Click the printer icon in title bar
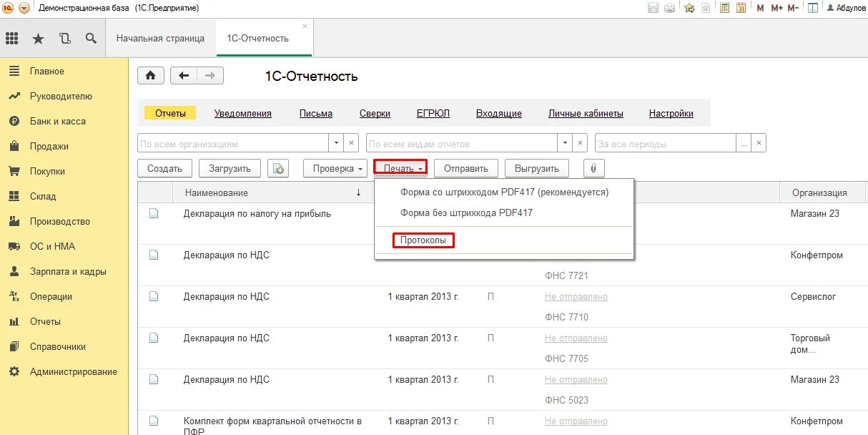 [670, 8]
